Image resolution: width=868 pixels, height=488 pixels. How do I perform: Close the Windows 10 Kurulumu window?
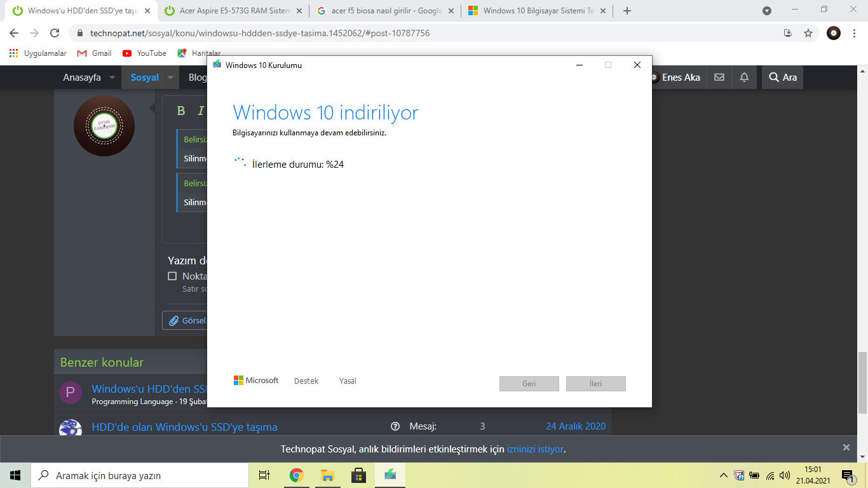(x=637, y=65)
